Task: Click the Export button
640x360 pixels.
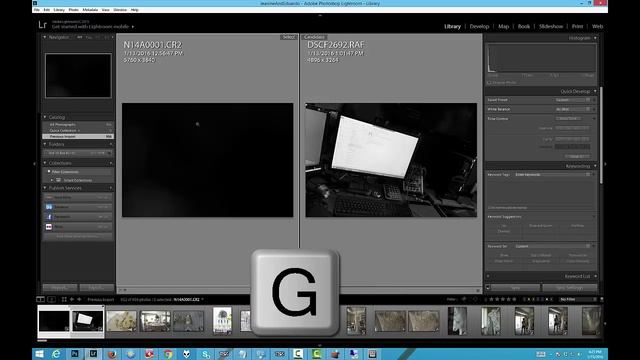Action: (97, 288)
